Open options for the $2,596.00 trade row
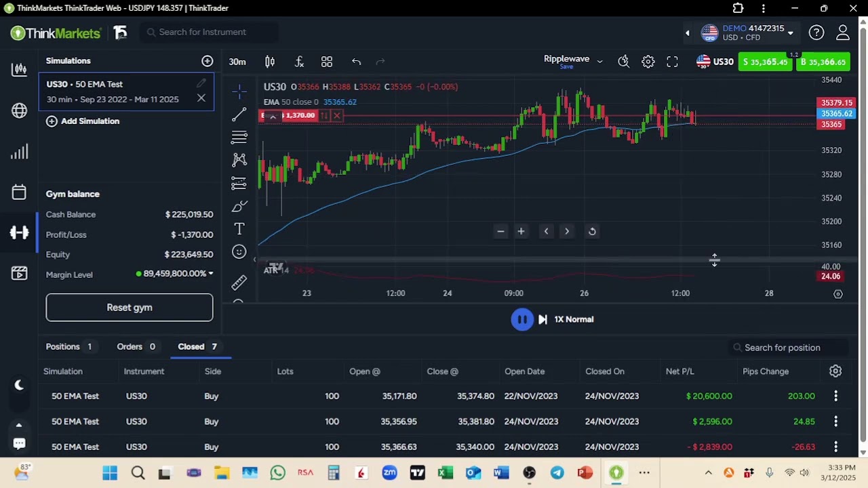The height and width of the screenshot is (488, 868). 835,422
